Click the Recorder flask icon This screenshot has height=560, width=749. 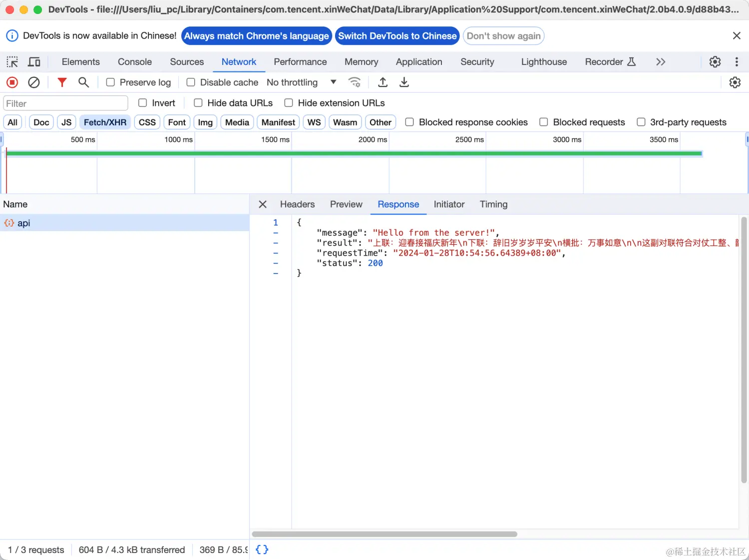click(631, 62)
